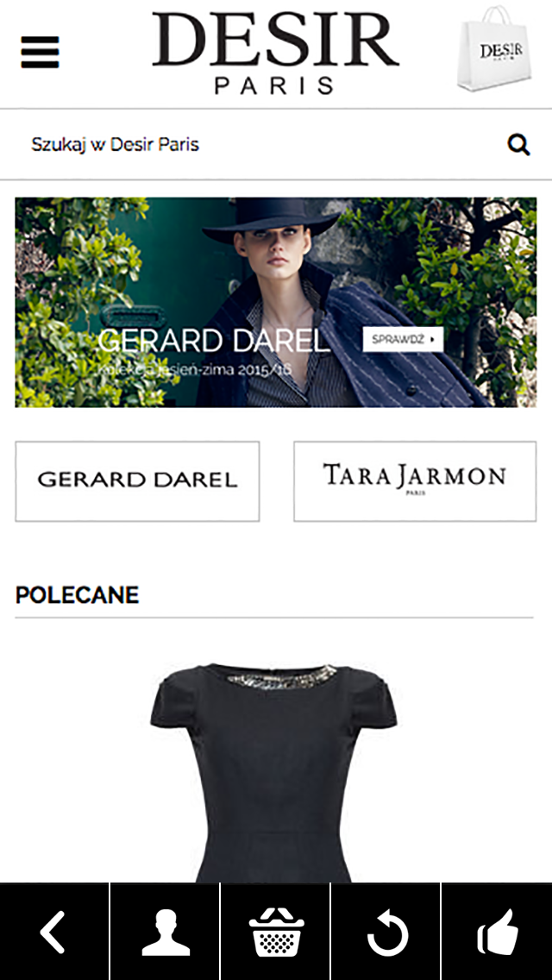Click the search magnifier icon
Image resolution: width=552 pixels, height=980 pixels.
[518, 145]
